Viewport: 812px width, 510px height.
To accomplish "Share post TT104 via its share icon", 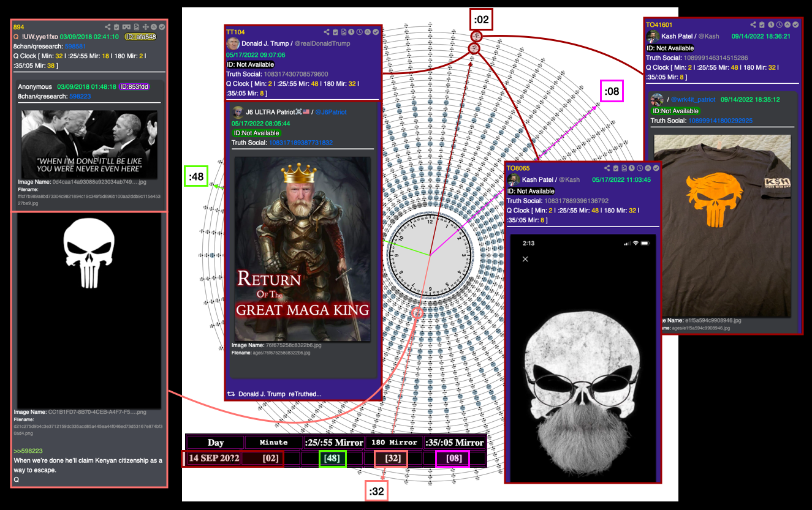I will tap(327, 32).
